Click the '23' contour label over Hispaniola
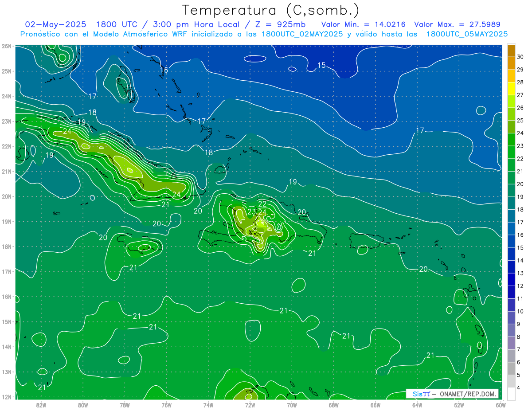 [x=252, y=212]
